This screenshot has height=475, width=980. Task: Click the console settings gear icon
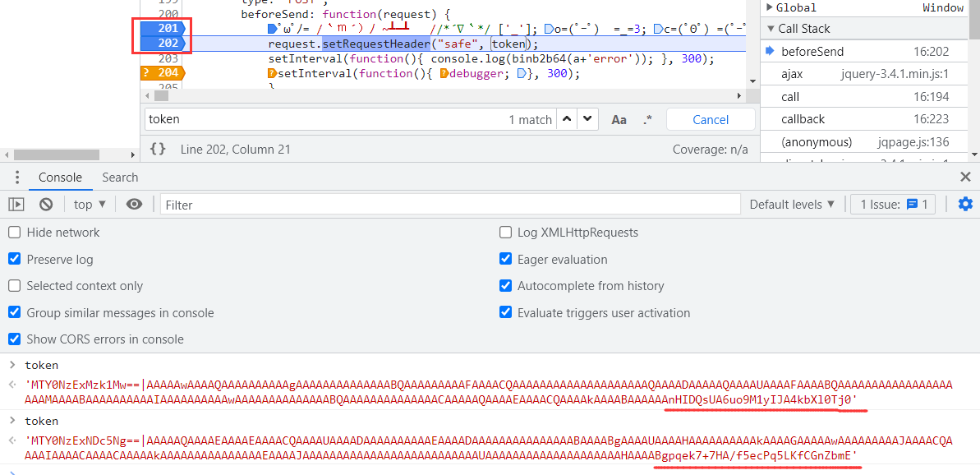pyautogui.click(x=965, y=205)
